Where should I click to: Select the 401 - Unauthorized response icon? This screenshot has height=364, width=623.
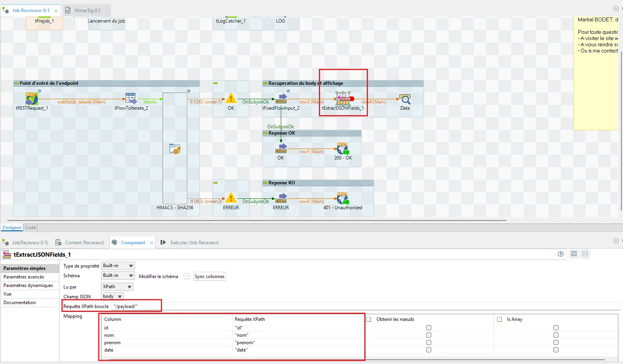pos(343,198)
